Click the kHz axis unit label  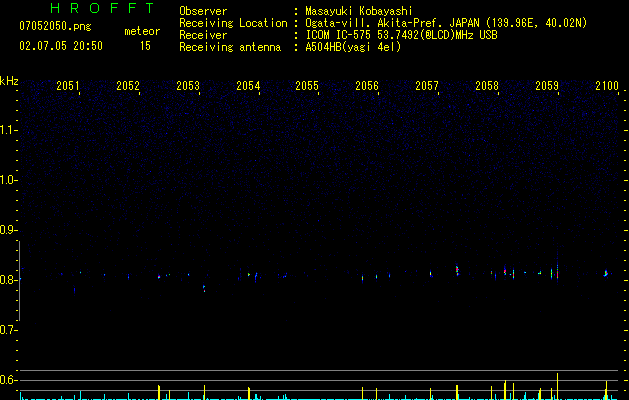click(9, 81)
